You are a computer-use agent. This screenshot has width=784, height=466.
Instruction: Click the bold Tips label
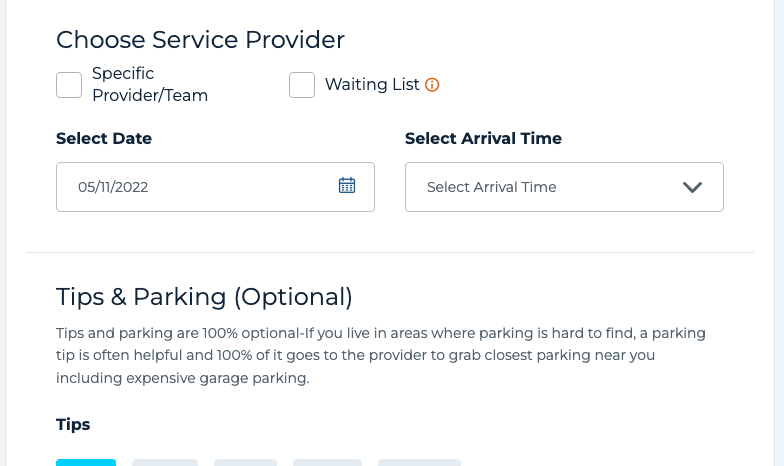pyautogui.click(x=73, y=425)
